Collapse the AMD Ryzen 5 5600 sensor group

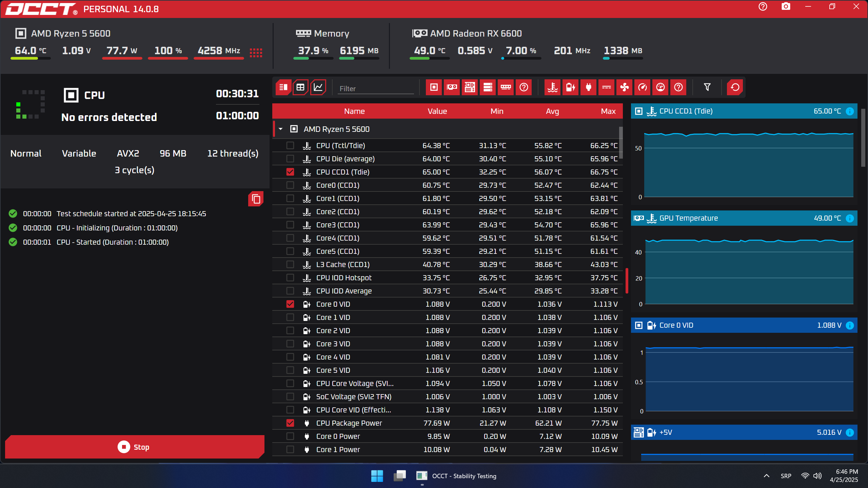click(281, 129)
